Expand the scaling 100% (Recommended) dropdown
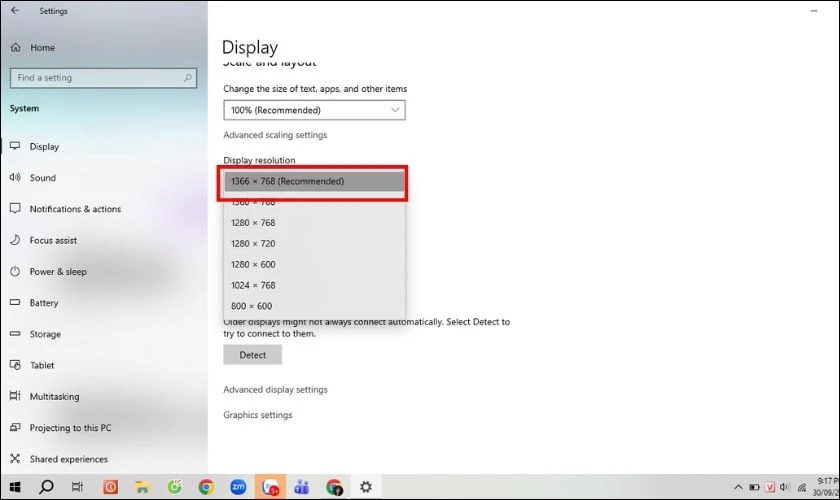Image resolution: width=840 pixels, height=500 pixels. tap(314, 110)
